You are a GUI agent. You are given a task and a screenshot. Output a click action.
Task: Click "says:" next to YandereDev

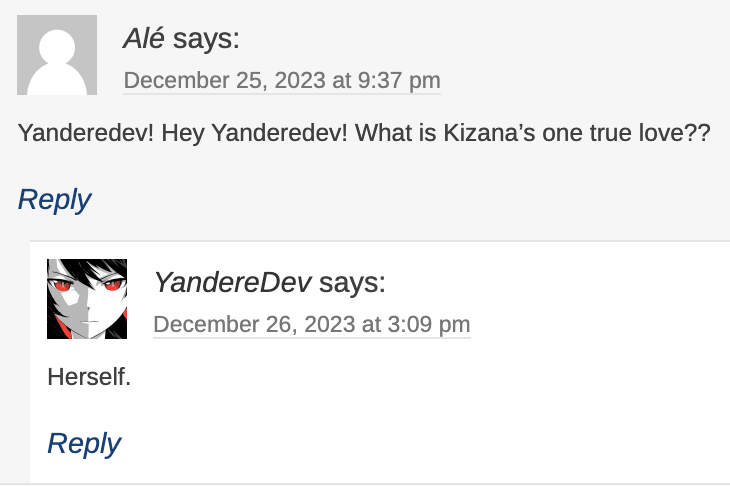(x=352, y=283)
